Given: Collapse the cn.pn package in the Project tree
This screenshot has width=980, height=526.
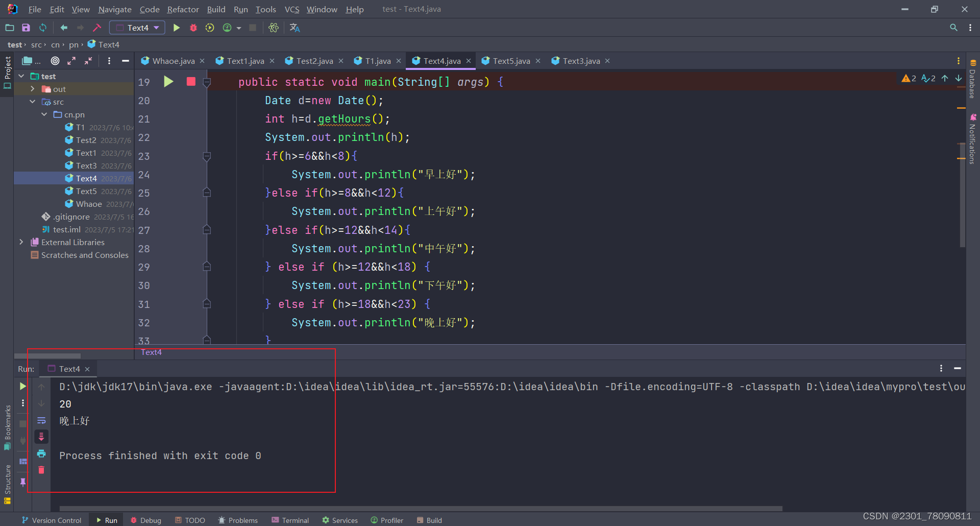Looking at the screenshot, I should point(44,114).
